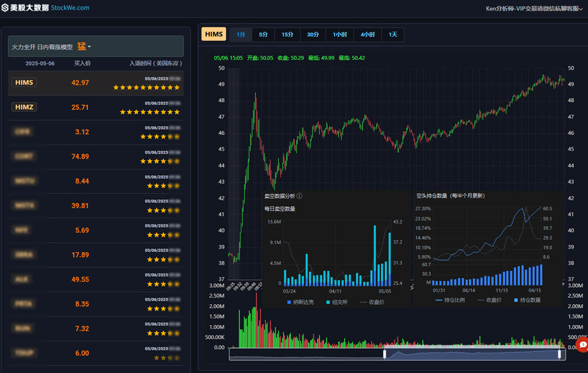Click the StockWe logo icon
This screenshot has height=373, width=588.
(x=5, y=8)
